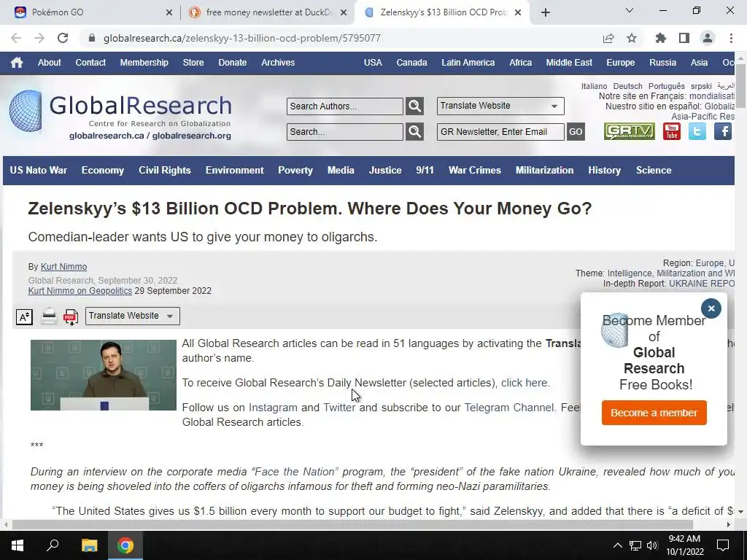Open the About menu item

pyautogui.click(x=50, y=63)
